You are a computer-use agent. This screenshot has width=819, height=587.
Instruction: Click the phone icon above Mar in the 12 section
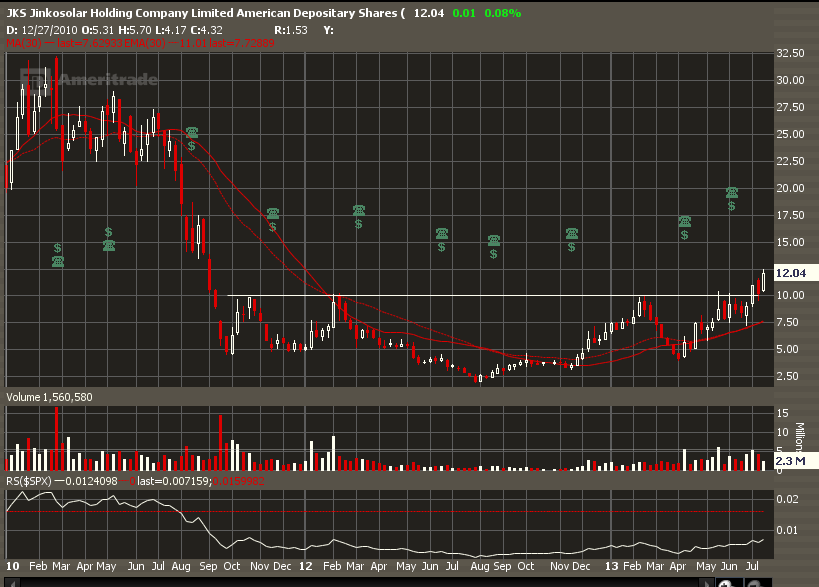pyautogui.click(x=358, y=210)
